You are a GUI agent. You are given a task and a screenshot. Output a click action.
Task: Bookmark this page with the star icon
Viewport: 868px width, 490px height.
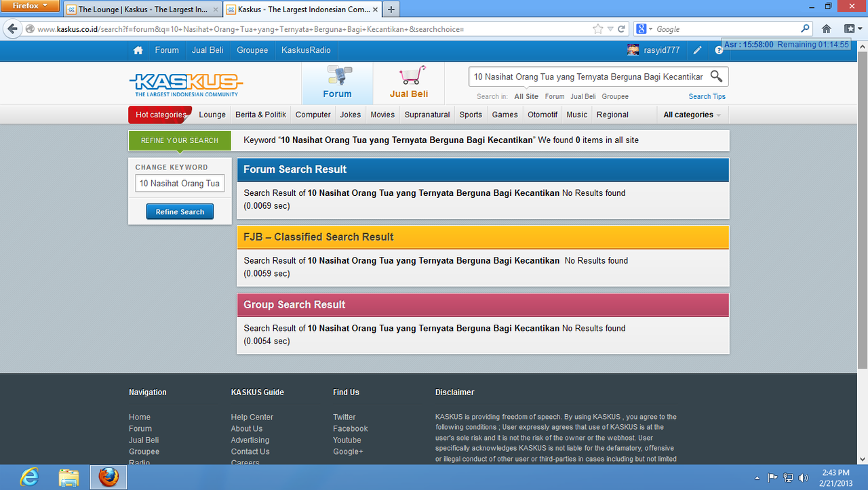point(597,29)
